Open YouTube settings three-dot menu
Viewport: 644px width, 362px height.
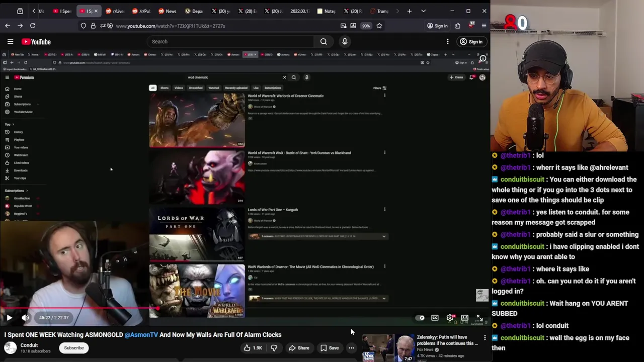tap(448, 42)
